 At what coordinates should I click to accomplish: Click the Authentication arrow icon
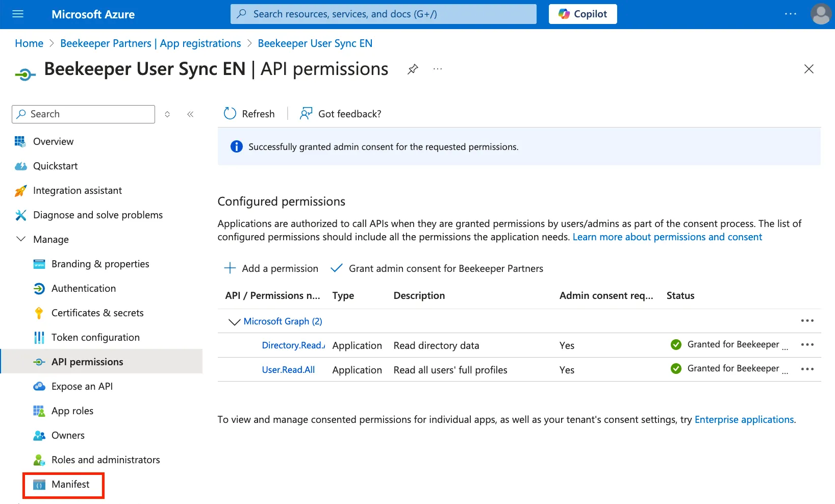point(39,289)
